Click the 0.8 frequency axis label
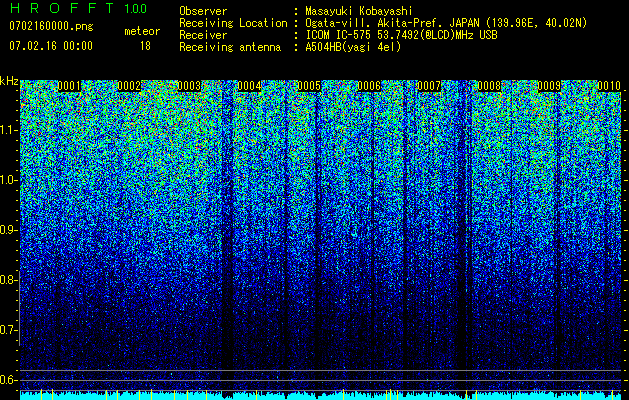 8,280
